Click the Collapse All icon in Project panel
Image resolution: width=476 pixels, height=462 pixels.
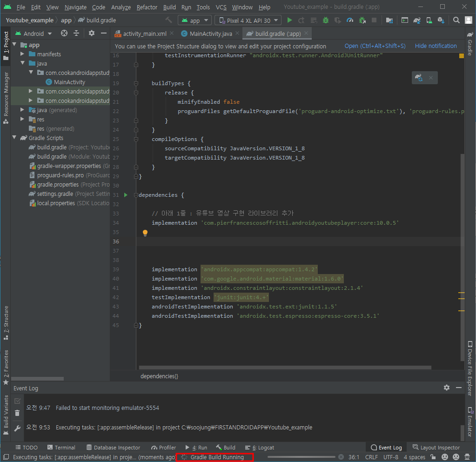pyautogui.click(x=76, y=33)
